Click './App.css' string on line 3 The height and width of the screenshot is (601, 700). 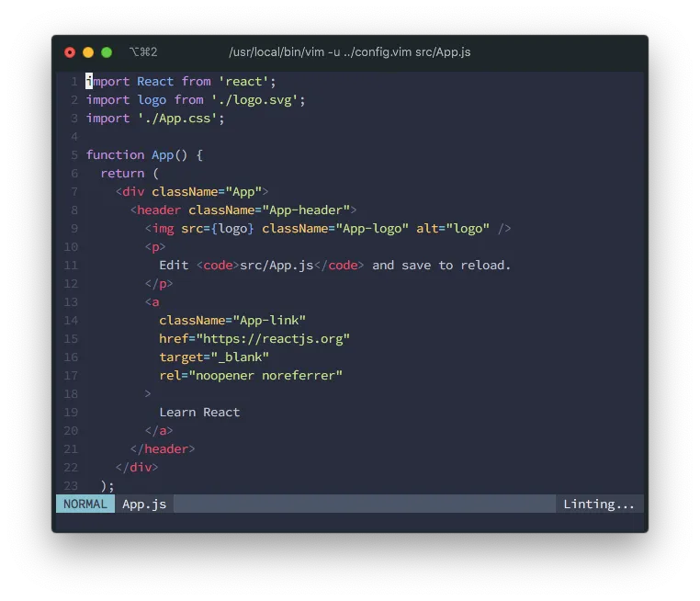[x=177, y=119]
